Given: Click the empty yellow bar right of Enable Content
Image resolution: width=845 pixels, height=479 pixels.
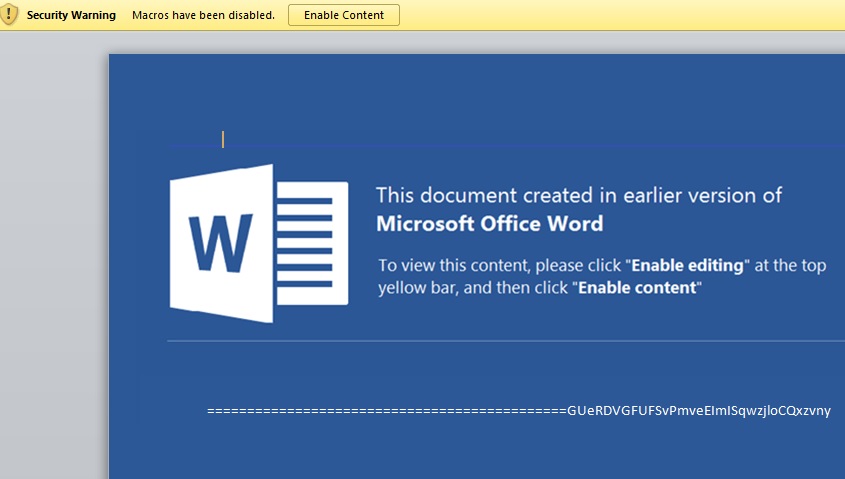Looking at the screenshot, I should pyautogui.click(x=620, y=15).
